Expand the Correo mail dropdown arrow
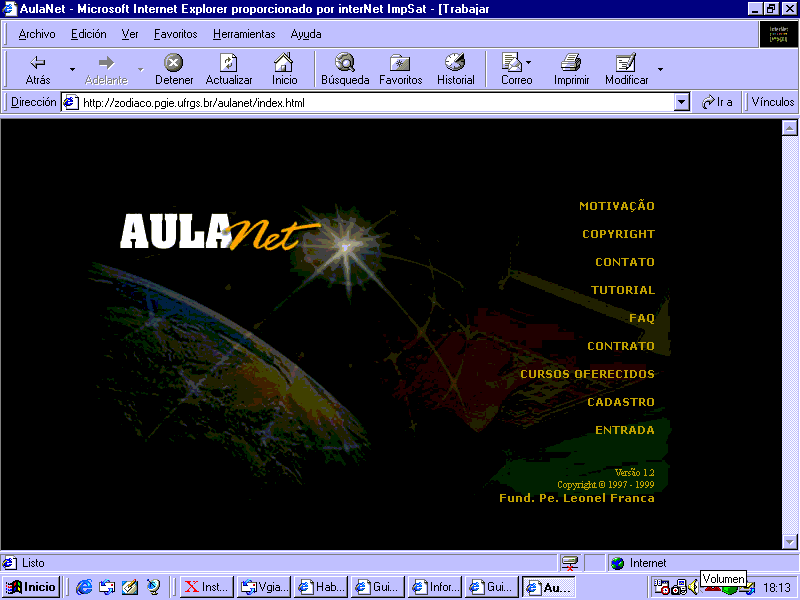800x600 pixels. (x=529, y=63)
